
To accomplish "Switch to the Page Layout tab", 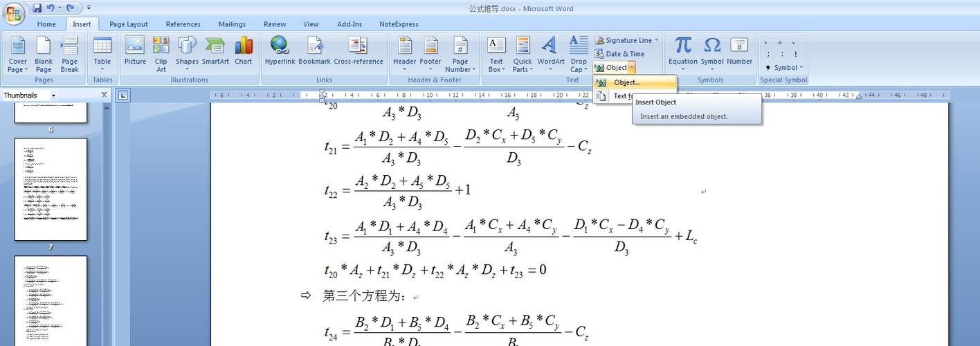I will [128, 24].
